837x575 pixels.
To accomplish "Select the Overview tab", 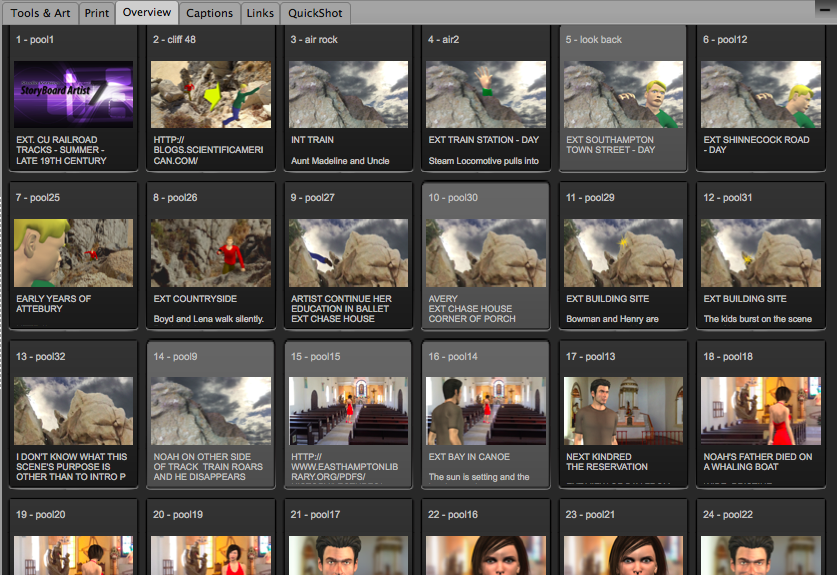I will click(147, 12).
